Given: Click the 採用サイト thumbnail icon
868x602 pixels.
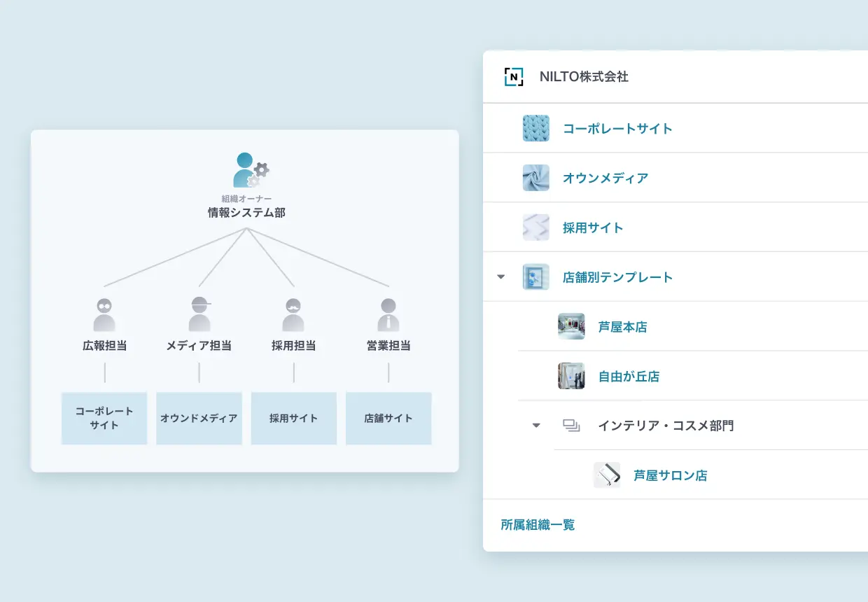Looking at the screenshot, I should point(536,227).
